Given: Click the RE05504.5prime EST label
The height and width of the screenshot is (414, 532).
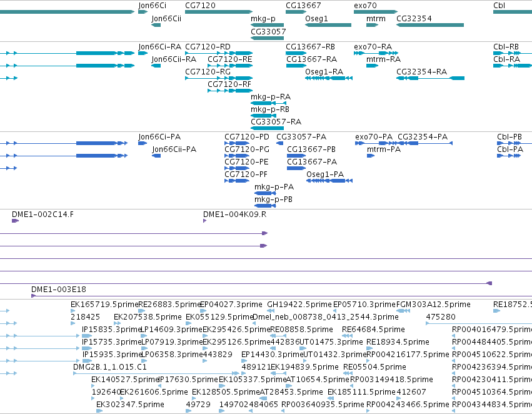Looking at the screenshot, I should point(374,367).
